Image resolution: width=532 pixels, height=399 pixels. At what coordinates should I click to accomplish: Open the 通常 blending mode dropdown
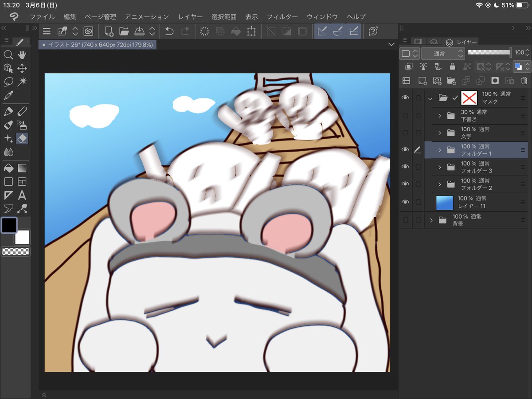pos(442,53)
